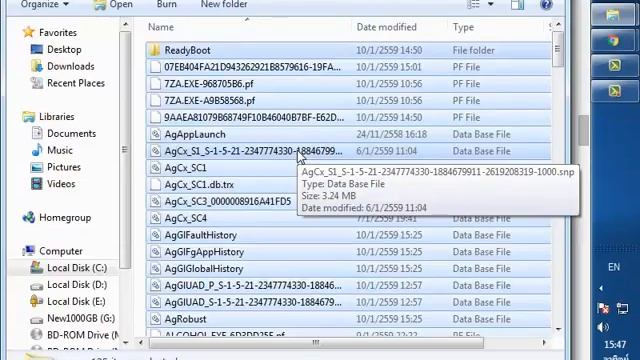The width and height of the screenshot is (640, 360).
Task: Sort by the Name column header
Action: coord(161,27)
